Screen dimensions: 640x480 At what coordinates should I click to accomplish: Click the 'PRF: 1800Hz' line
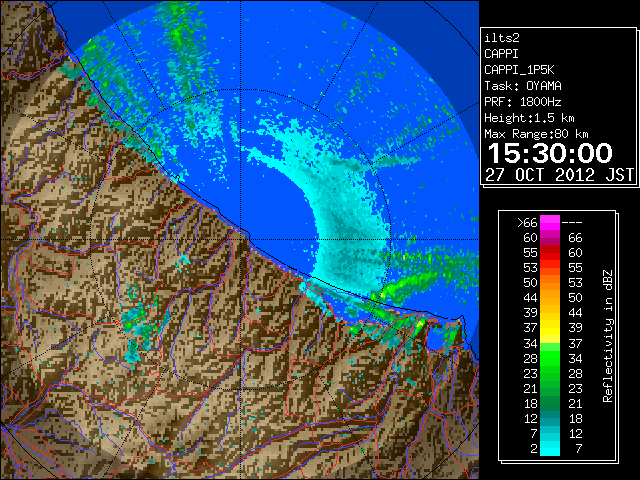click(x=523, y=102)
